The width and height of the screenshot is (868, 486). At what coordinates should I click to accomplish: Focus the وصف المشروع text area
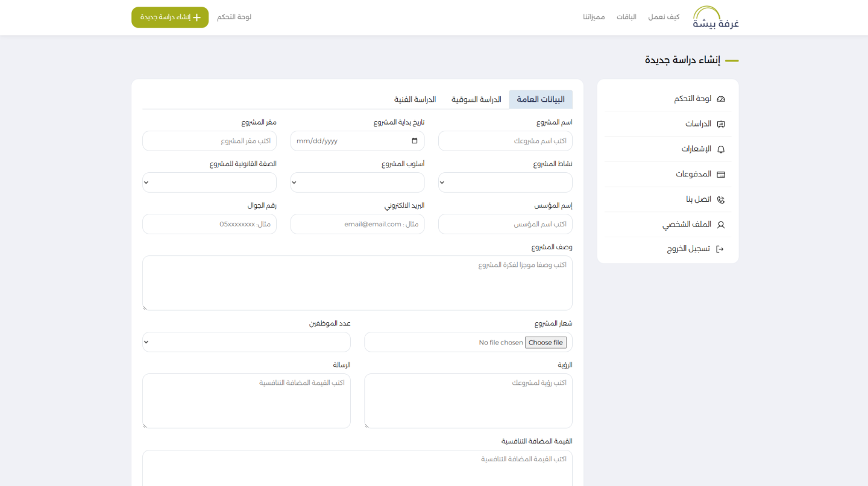357,283
